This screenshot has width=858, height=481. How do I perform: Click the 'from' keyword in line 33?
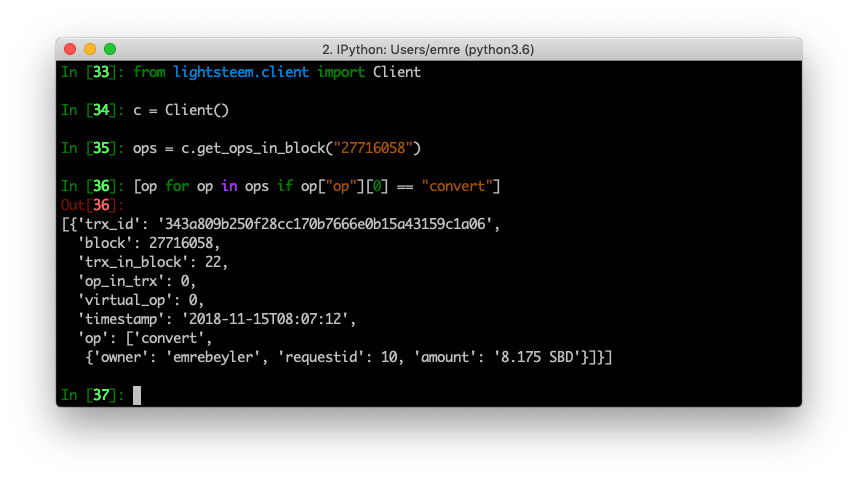[x=149, y=72]
